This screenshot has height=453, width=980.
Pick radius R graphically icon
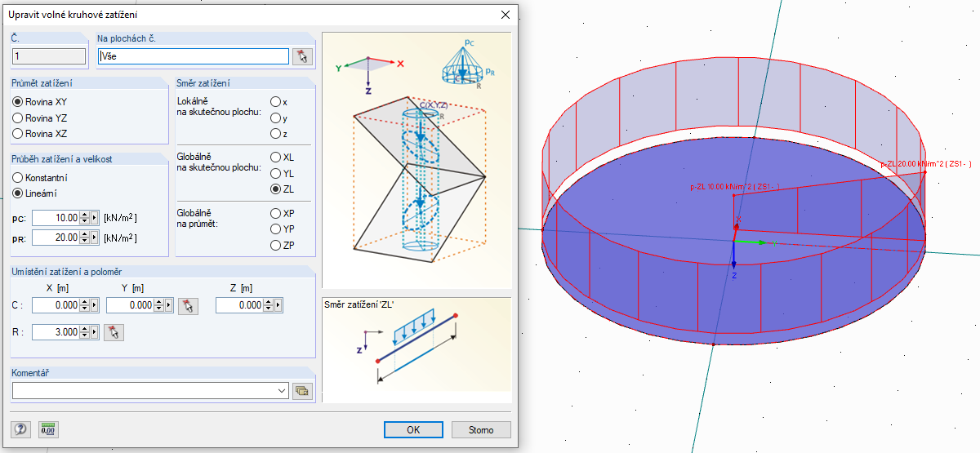114,332
